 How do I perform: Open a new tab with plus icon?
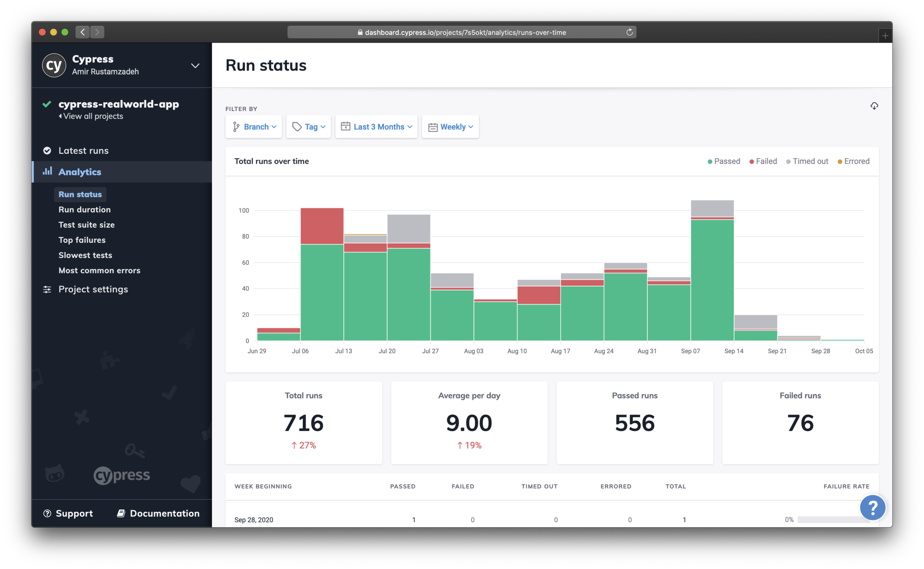pos(885,36)
